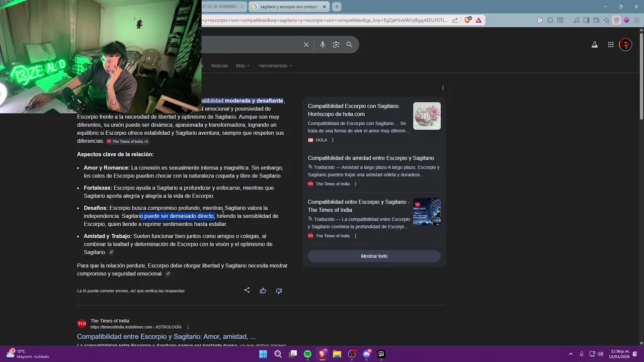Open Leo AI sparkle icon
This screenshot has height=362, width=644.
606,20
